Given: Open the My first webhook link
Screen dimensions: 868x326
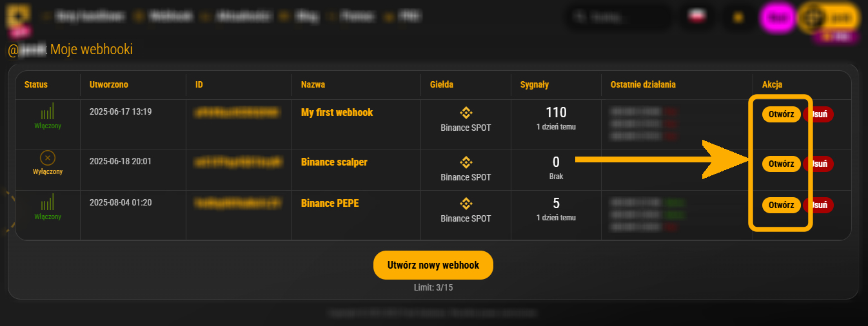Looking at the screenshot, I should click(337, 112).
